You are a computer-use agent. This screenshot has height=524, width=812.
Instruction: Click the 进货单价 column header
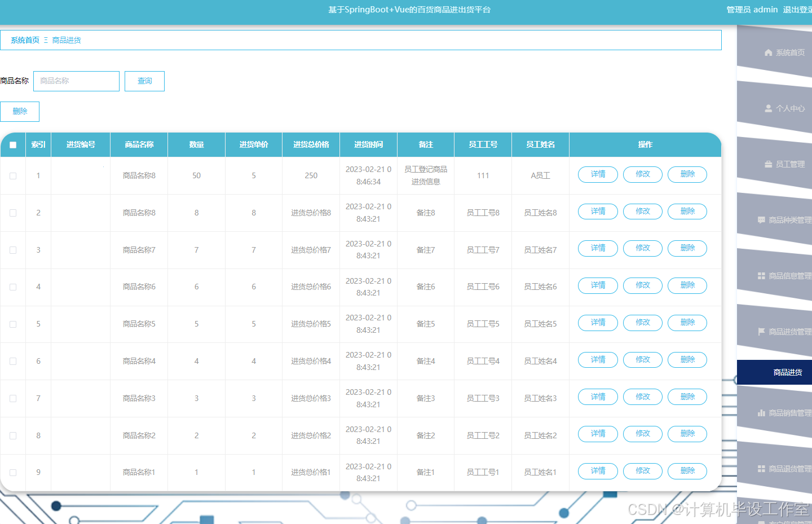click(x=254, y=145)
